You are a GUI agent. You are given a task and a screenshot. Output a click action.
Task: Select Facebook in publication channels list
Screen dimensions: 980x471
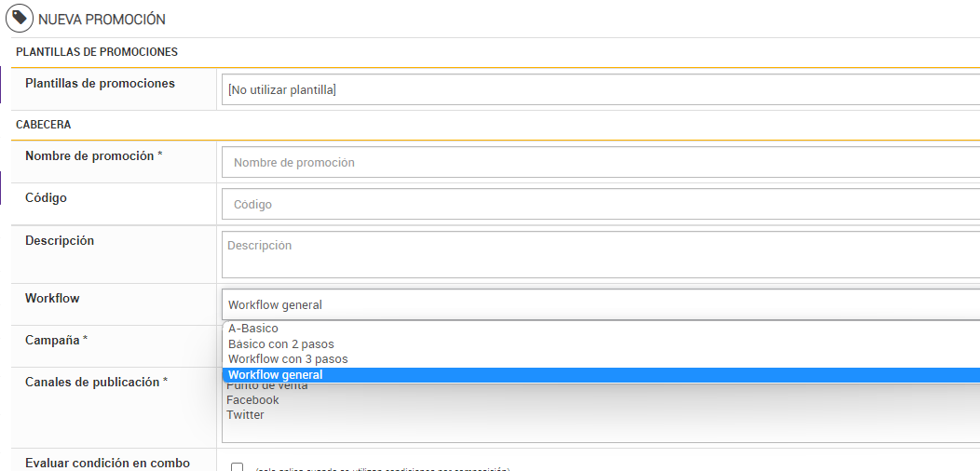pos(252,400)
